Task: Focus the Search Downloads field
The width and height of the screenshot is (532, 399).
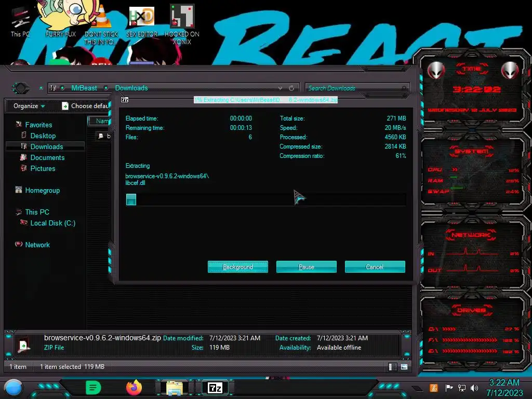Action: click(357, 88)
